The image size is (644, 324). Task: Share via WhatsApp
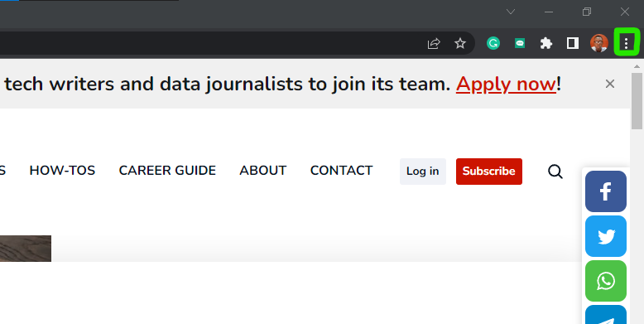pos(606,281)
